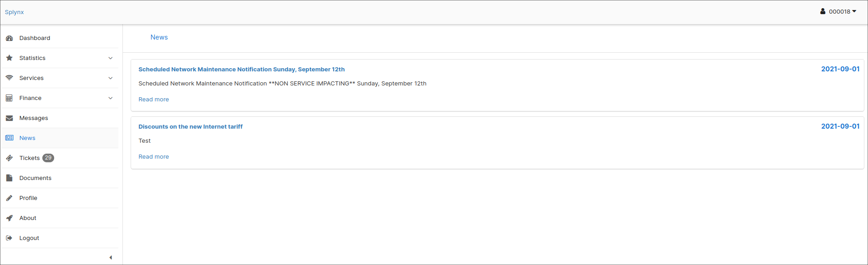Screen dimensions: 868x265
Task: Click the Statistics star icon
Action: coord(9,58)
